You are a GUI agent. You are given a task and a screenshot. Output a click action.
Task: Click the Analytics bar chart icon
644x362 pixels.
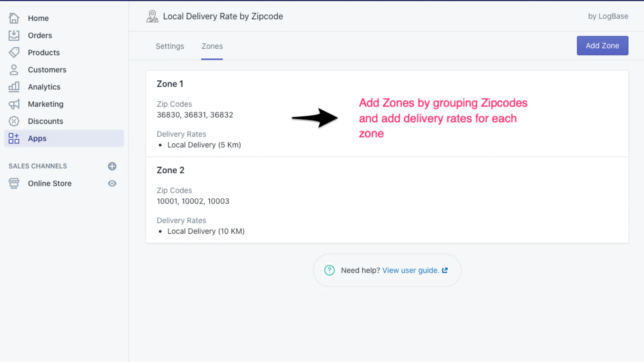[14, 87]
